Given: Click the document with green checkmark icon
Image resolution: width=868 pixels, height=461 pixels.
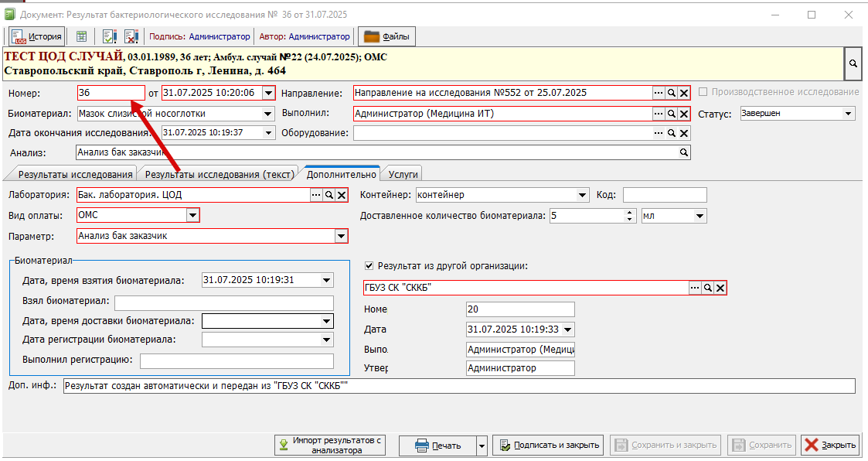Looking at the screenshot, I should 109,36.
